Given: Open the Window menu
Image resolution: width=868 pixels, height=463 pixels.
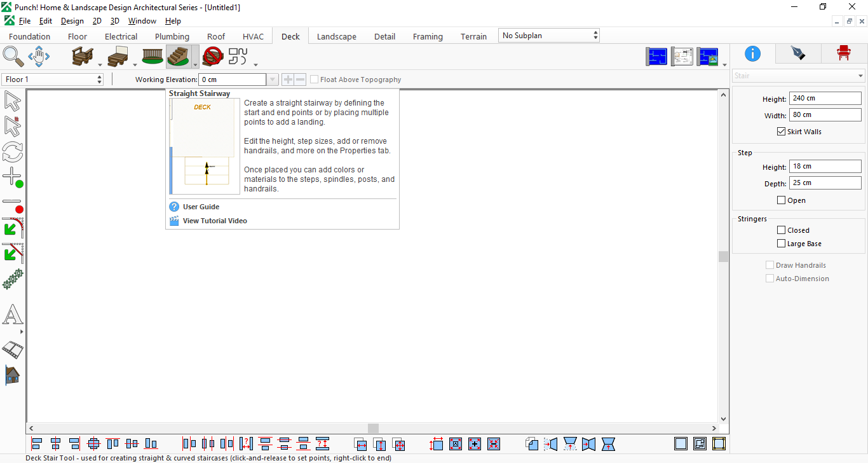Looking at the screenshot, I should pyautogui.click(x=142, y=21).
